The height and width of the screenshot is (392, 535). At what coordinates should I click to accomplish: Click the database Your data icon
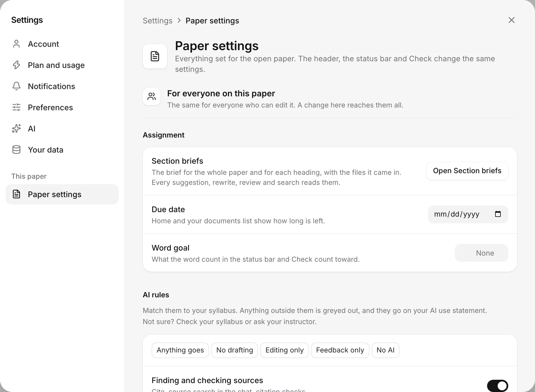(16, 150)
